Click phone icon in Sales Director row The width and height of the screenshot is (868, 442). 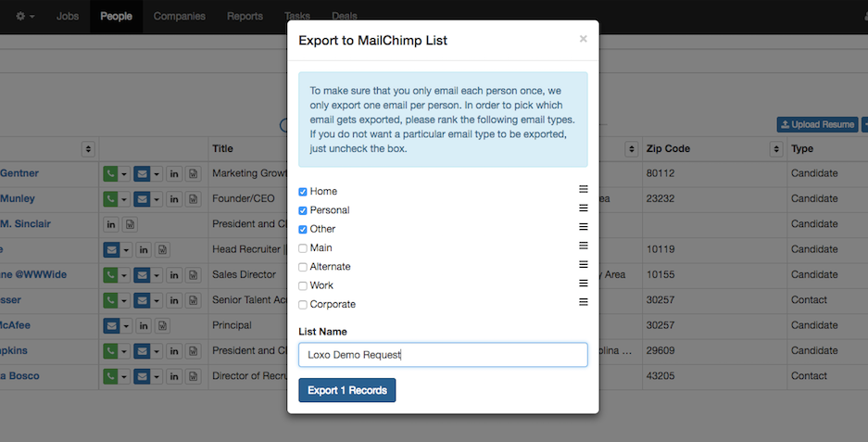click(110, 274)
